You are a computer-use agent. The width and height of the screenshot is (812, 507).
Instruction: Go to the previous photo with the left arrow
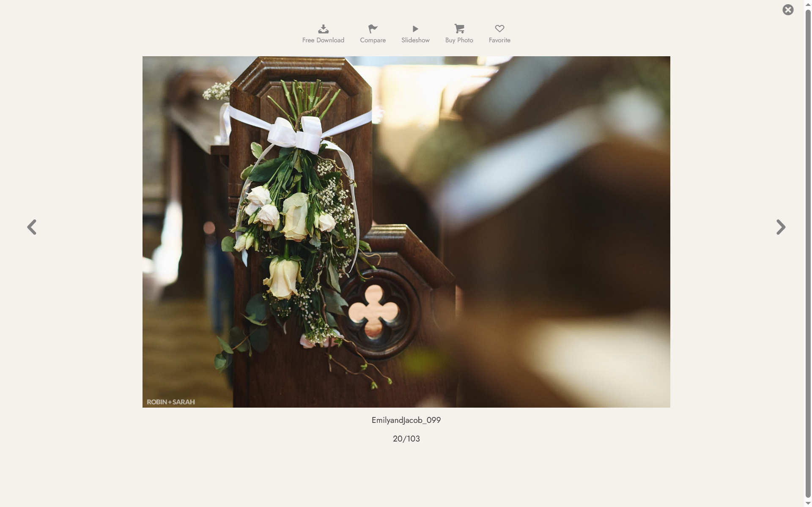click(x=32, y=227)
